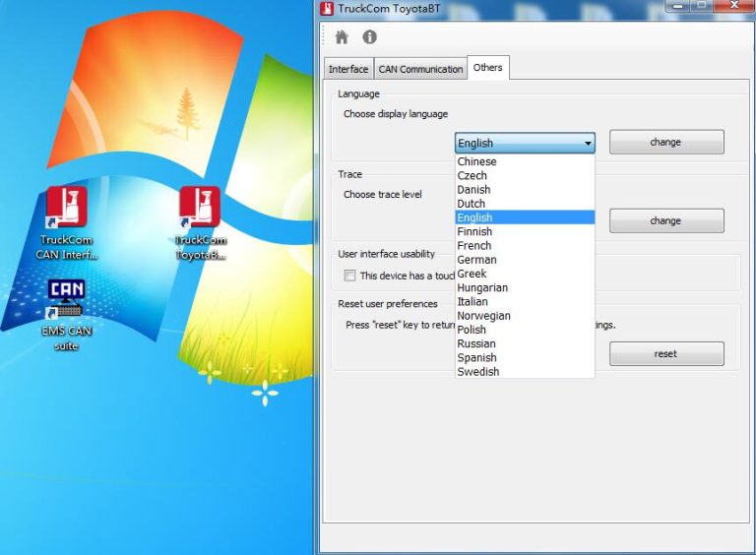
Task: Click 'Choose display language' label
Action: tap(396, 114)
